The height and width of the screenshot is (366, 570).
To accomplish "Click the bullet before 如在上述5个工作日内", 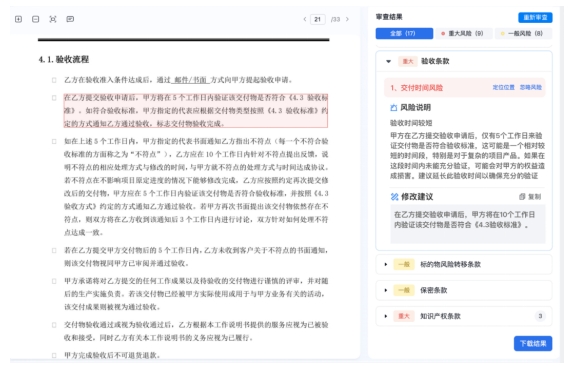I will 54,141.
